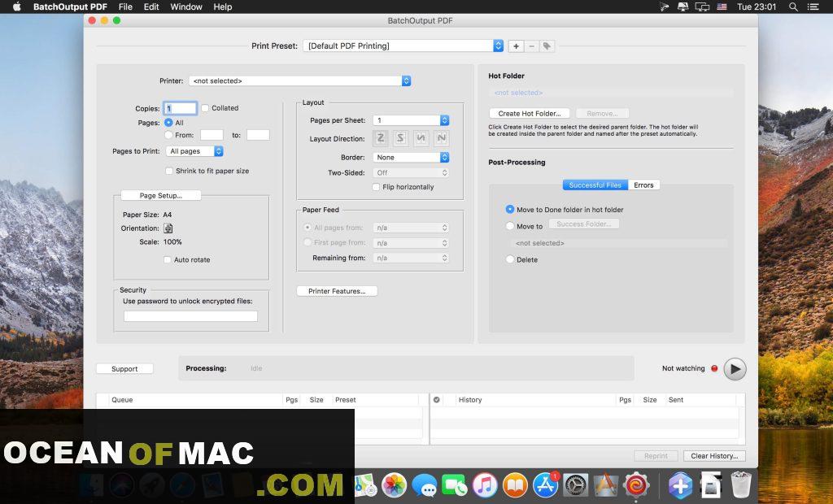Image resolution: width=833 pixels, height=504 pixels.
Task: Open Photos from the Dock
Action: 395,484
